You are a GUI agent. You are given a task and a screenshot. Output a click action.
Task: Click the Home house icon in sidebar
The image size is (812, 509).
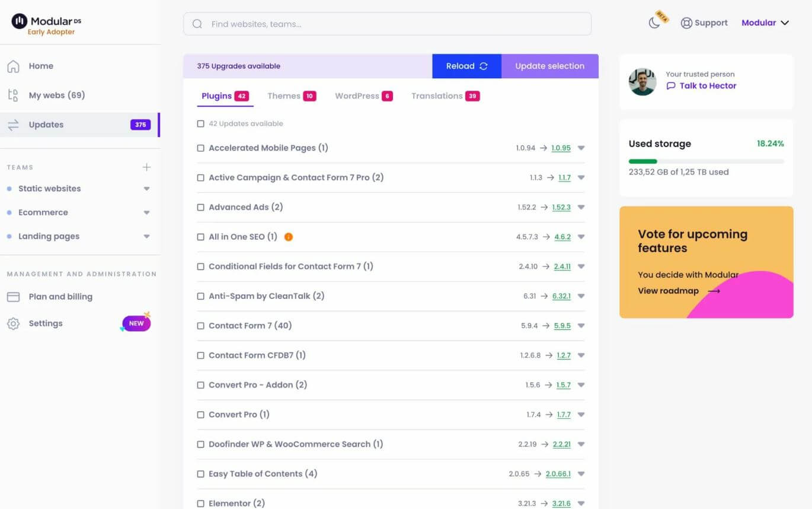click(13, 66)
